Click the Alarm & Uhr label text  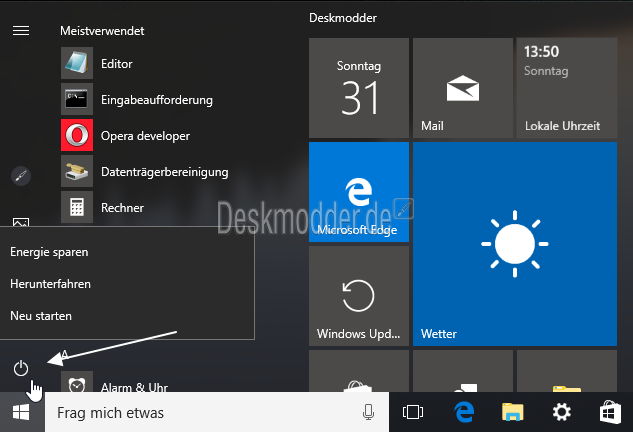pos(134,387)
